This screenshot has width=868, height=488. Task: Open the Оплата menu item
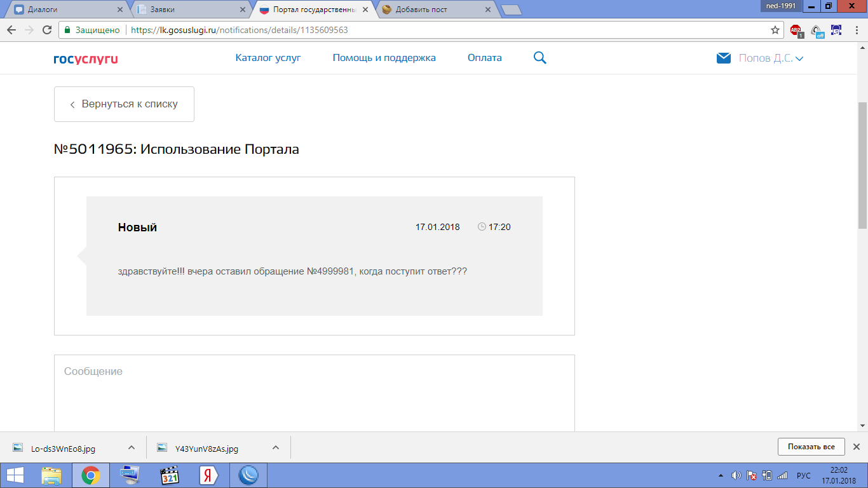(x=485, y=58)
